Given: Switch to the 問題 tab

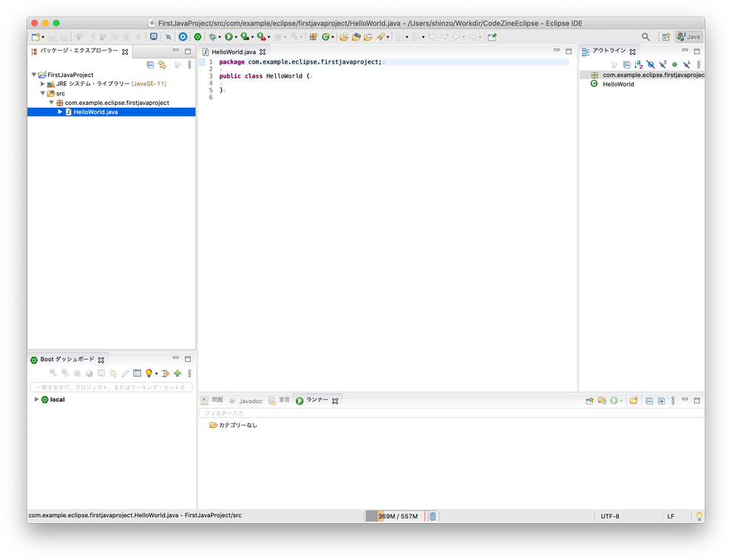Looking at the screenshot, I should (212, 400).
